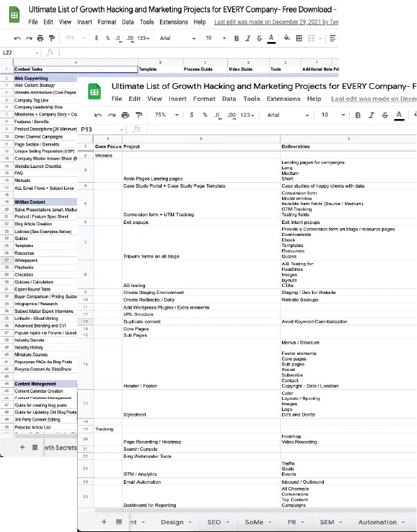Switch to the Design sheet tab
Viewport: 417px width, 532px height.
(176, 522)
